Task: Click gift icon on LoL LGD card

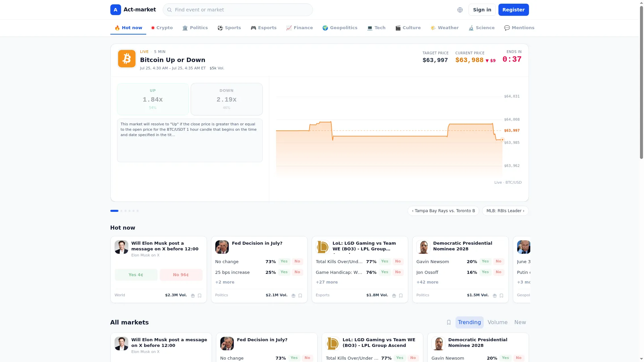Action: [394, 296]
